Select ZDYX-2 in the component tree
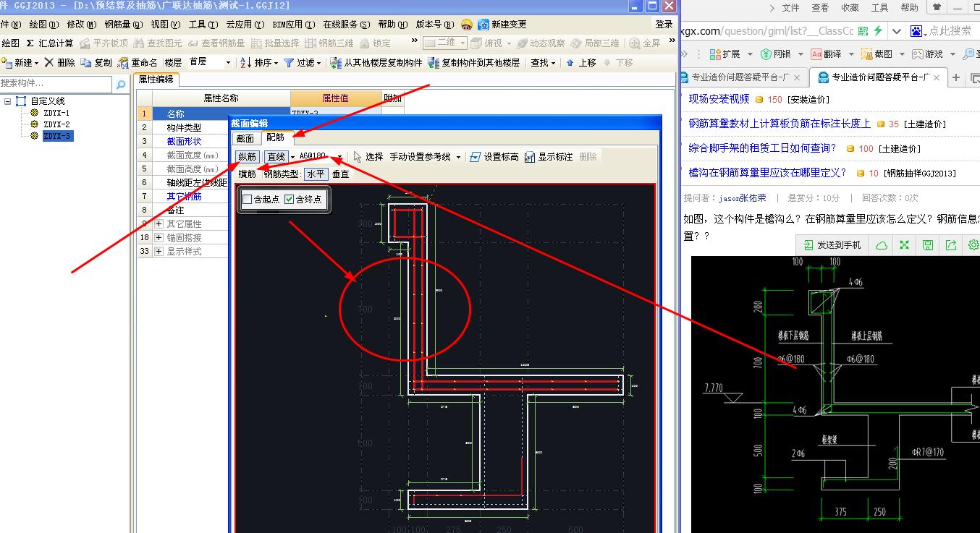This screenshot has height=533, width=980. (x=56, y=124)
